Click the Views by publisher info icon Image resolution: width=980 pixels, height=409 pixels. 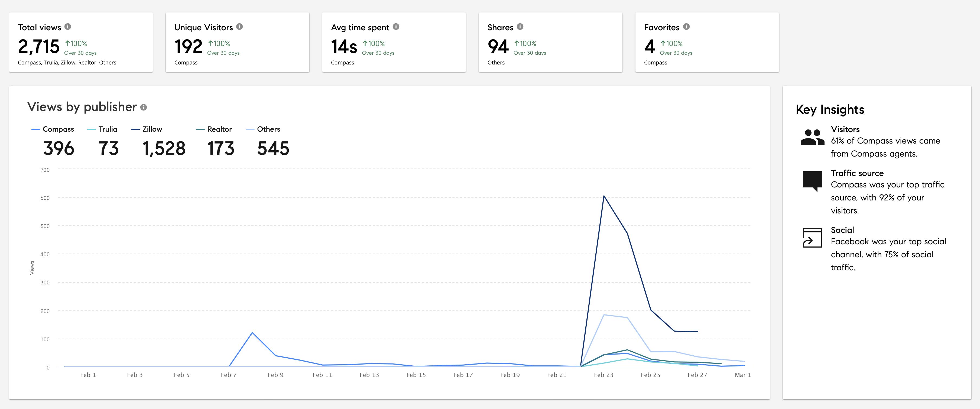click(x=143, y=107)
